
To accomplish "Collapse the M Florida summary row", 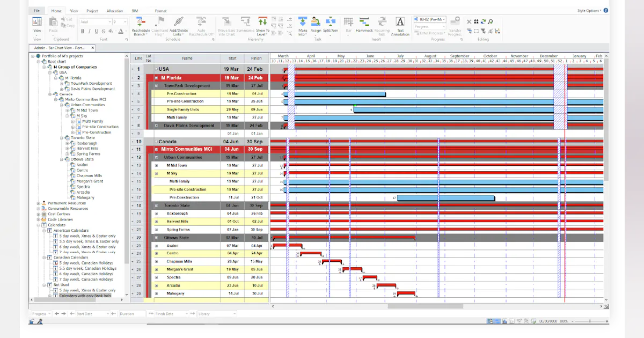I will coord(156,78).
